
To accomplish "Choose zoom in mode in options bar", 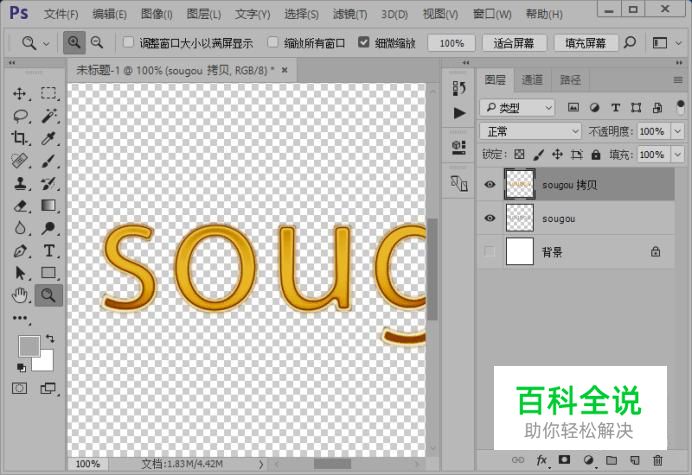I will point(74,43).
